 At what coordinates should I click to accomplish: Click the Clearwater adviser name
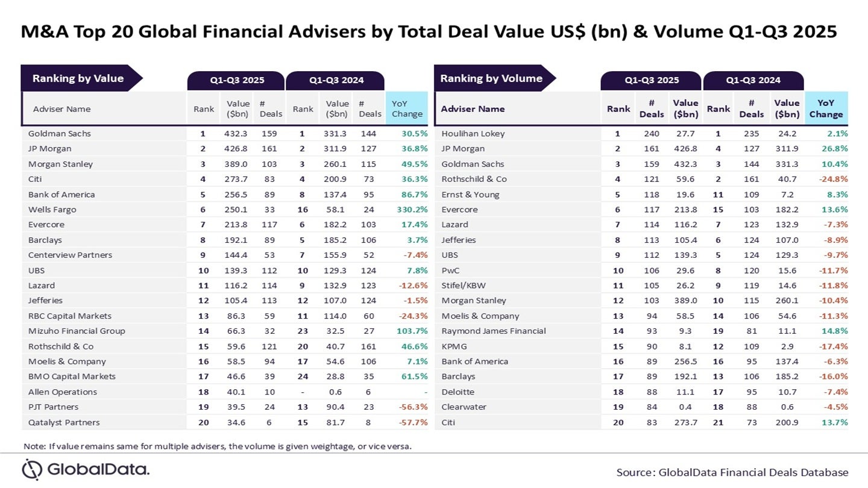point(463,407)
